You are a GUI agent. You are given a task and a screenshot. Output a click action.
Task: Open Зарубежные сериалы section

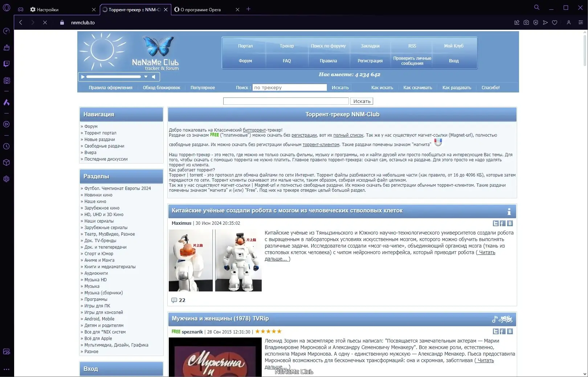106,228
